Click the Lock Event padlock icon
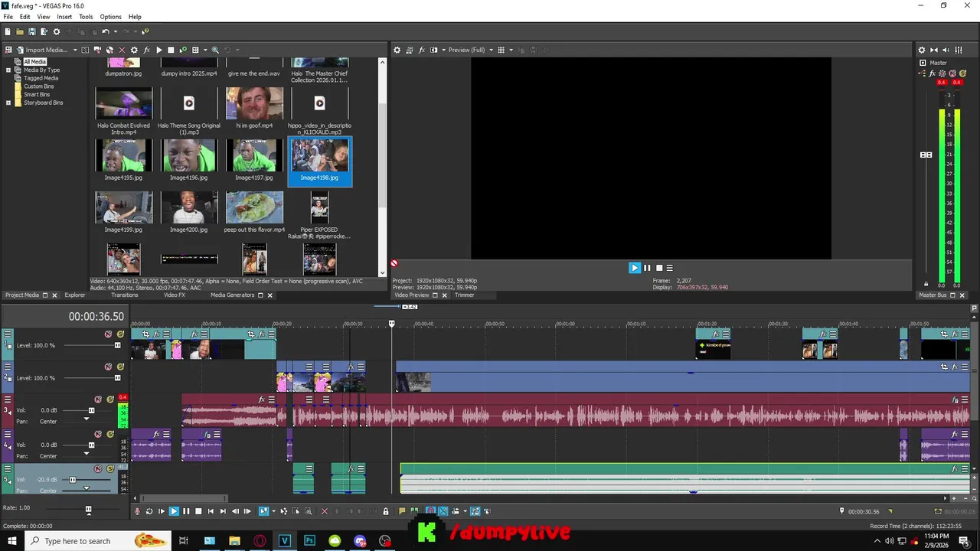Viewport: 980px width, 551px height. 386,511
